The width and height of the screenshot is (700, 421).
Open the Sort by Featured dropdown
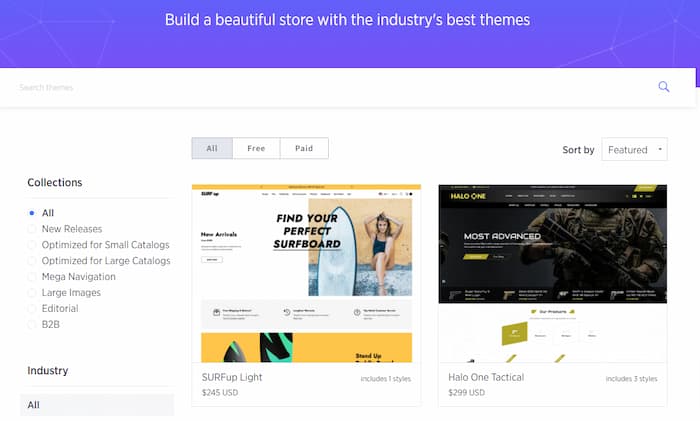[634, 150]
